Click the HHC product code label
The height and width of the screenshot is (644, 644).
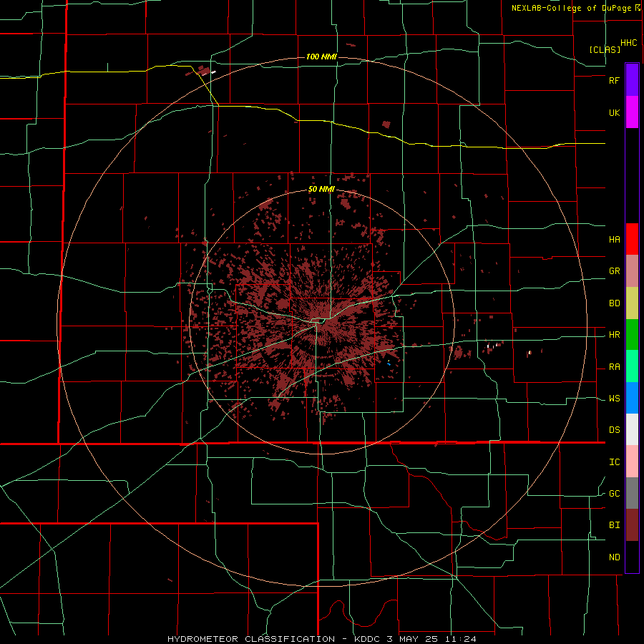pyautogui.click(x=629, y=43)
